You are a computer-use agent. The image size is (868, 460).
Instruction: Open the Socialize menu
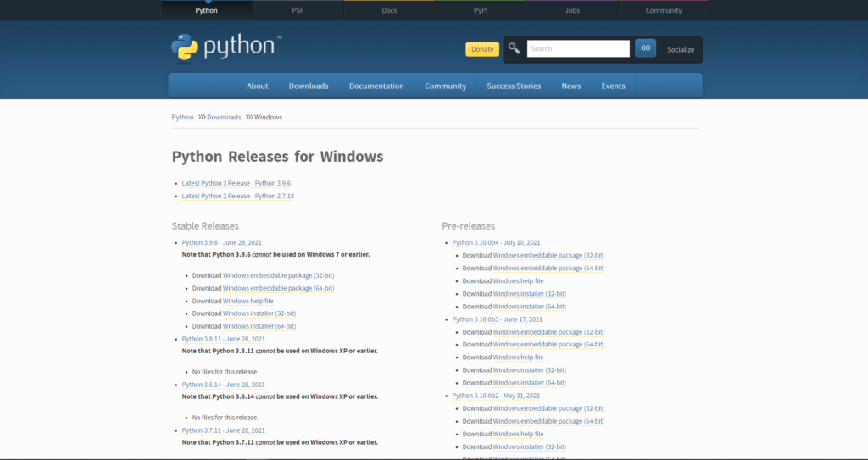(681, 49)
